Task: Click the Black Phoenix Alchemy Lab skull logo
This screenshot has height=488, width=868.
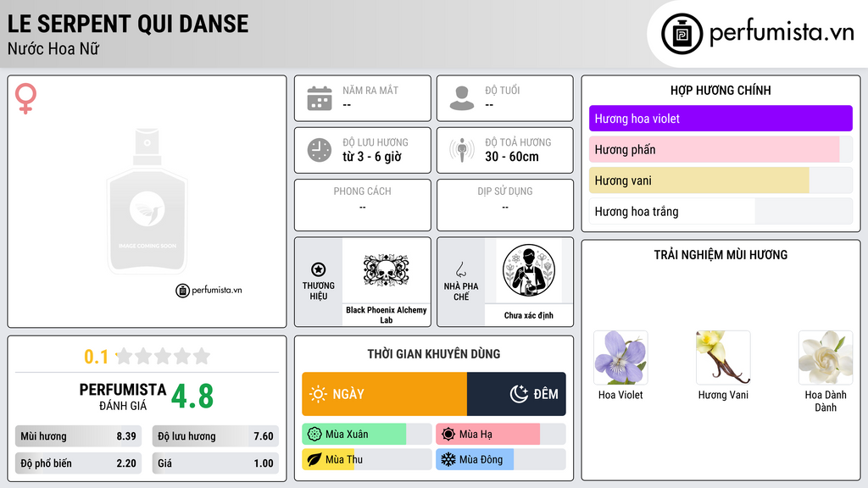Action: point(386,270)
